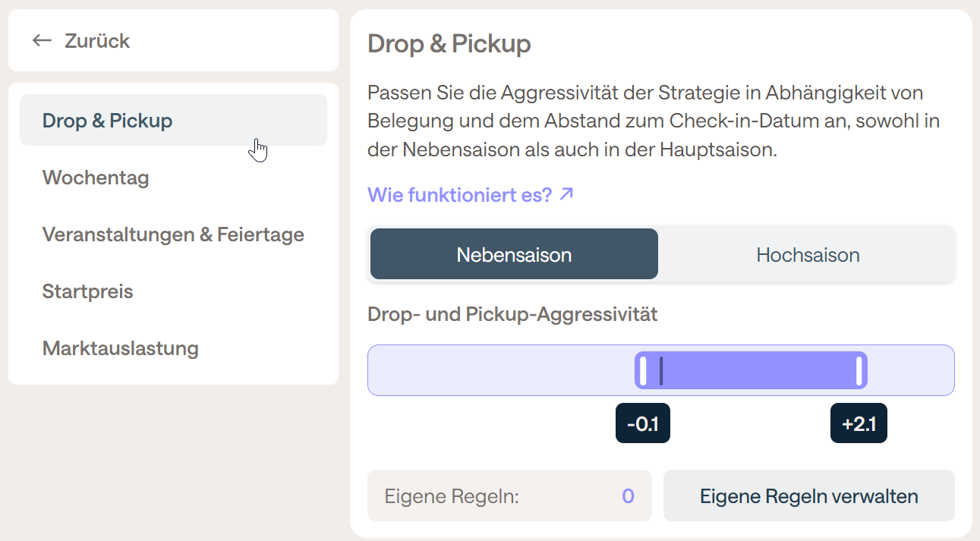Image resolution: width=980 pixels, height=541 pixels.
Task: Click the +2.1 slider value badge
Action: 859,423
